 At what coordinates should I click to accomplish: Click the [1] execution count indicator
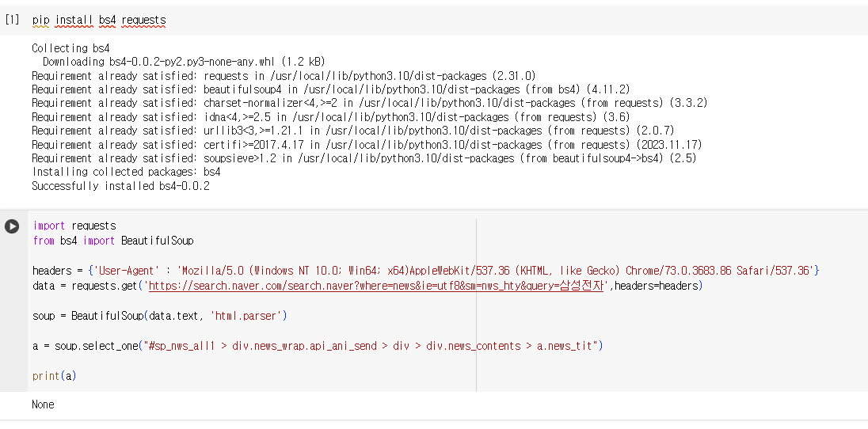tap(12, 21)
